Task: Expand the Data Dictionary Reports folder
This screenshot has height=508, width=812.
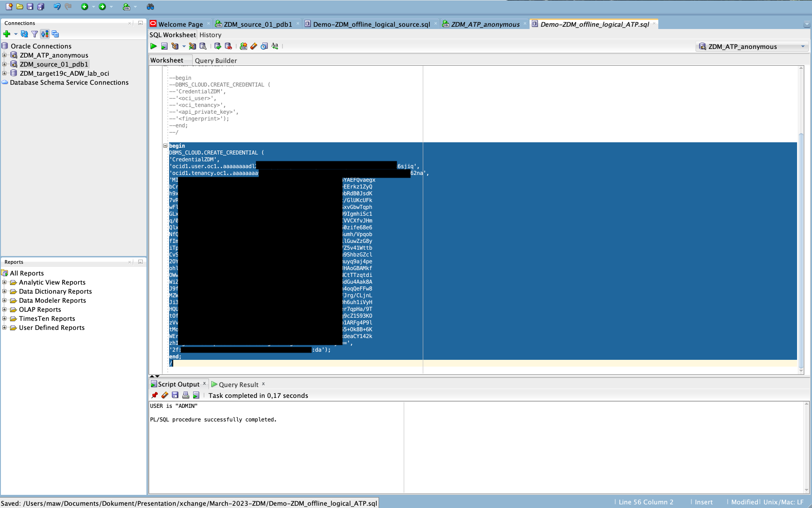Action: [5, 291]
